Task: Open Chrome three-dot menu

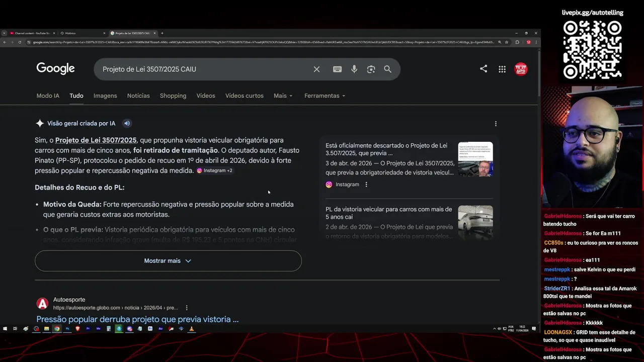Action: coord(536,42)
